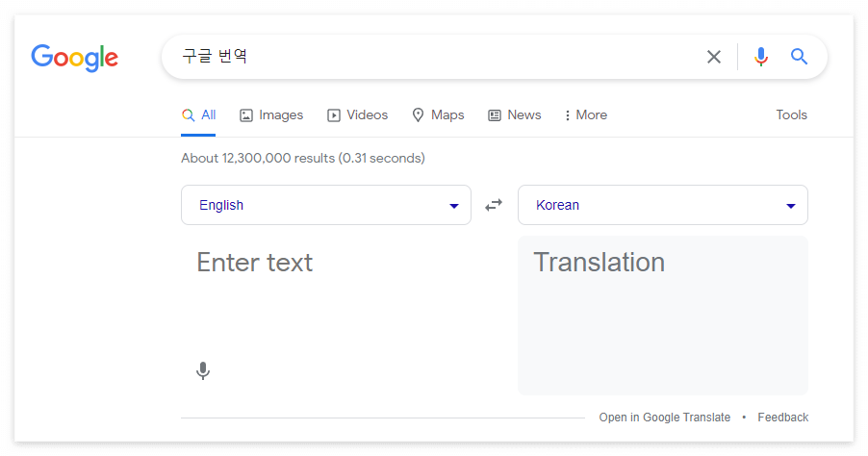
Task: Click the Translation output box
Action: tap(663, 316)
